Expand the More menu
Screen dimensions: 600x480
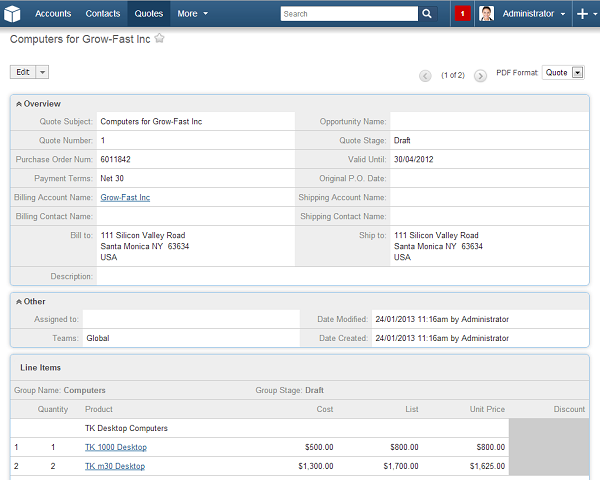click(192, 14)
